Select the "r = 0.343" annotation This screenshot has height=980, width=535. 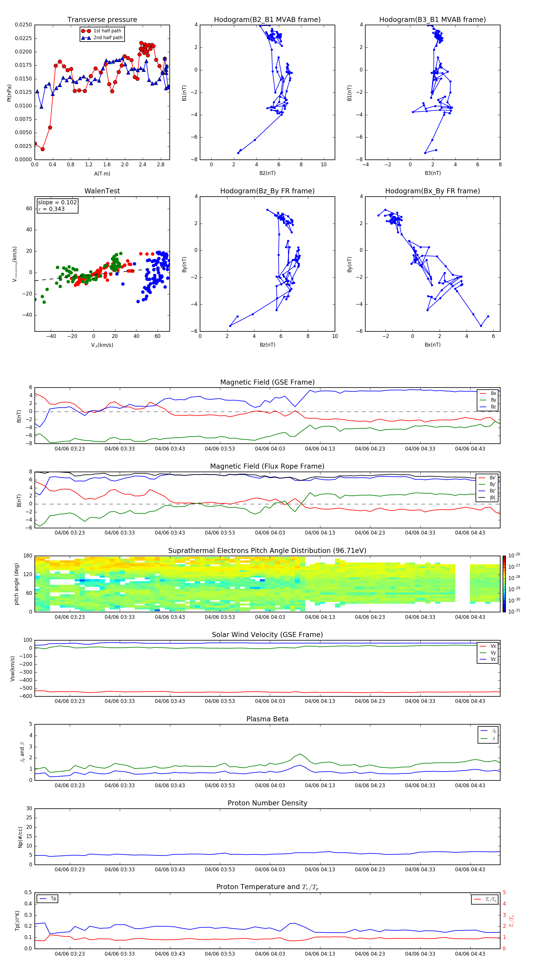click(x=51, y=209)
